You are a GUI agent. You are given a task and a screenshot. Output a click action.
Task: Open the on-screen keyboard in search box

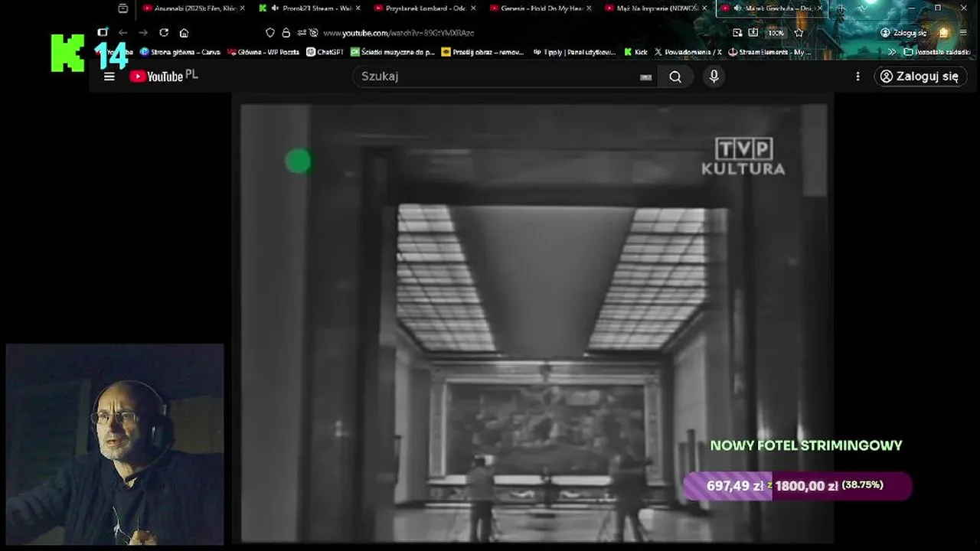pyautogui.click(x=645, y=77)
